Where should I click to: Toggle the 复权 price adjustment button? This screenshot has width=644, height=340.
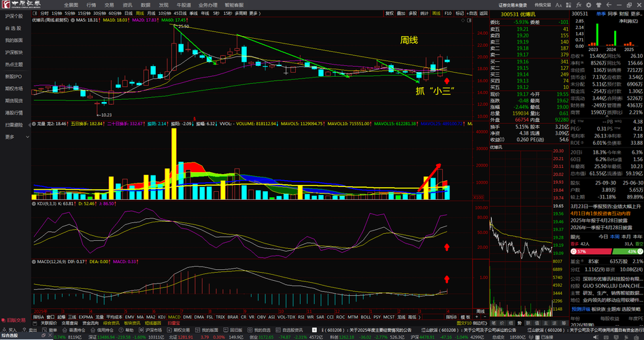coord(390,13)
